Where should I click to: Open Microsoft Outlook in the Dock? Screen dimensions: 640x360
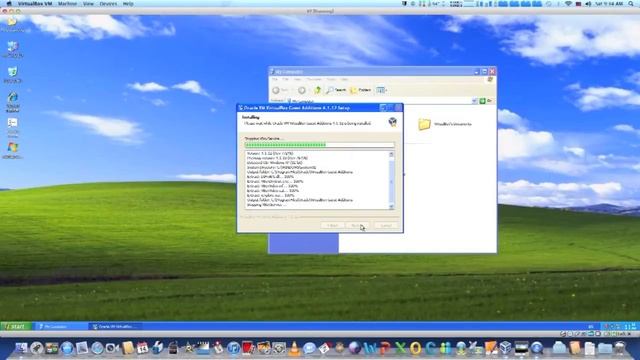pyautogui.click(x=416, y=348)
